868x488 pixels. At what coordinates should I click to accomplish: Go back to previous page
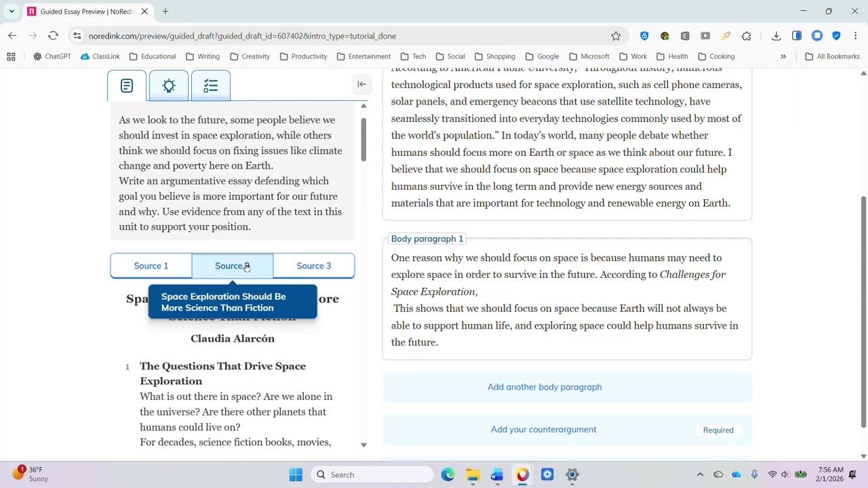[x=12, y=36]
